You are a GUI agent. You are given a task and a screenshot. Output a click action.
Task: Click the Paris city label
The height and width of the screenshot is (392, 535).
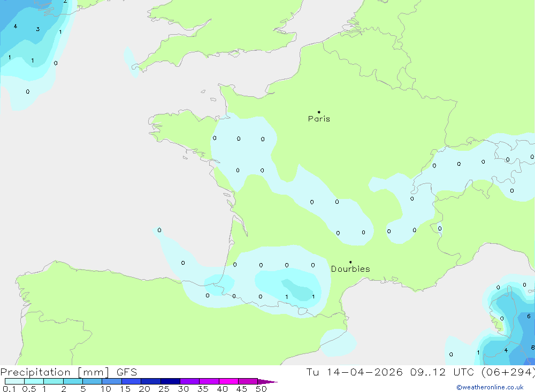coord(319,119)
